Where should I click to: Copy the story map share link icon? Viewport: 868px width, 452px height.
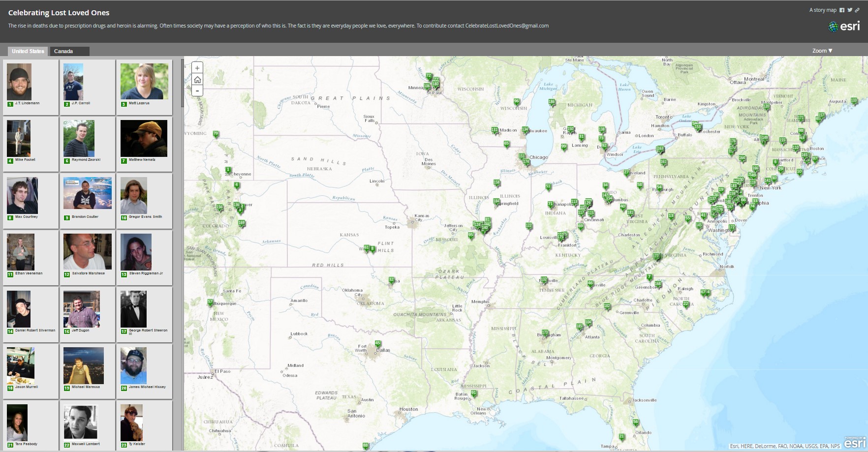pyautogui.click(x=857, y=10)
